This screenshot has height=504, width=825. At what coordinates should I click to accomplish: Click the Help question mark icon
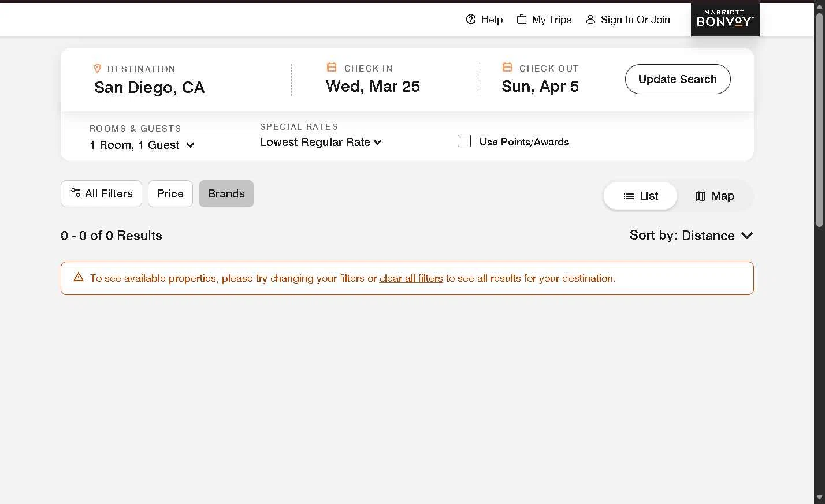[x=471, y=20]
